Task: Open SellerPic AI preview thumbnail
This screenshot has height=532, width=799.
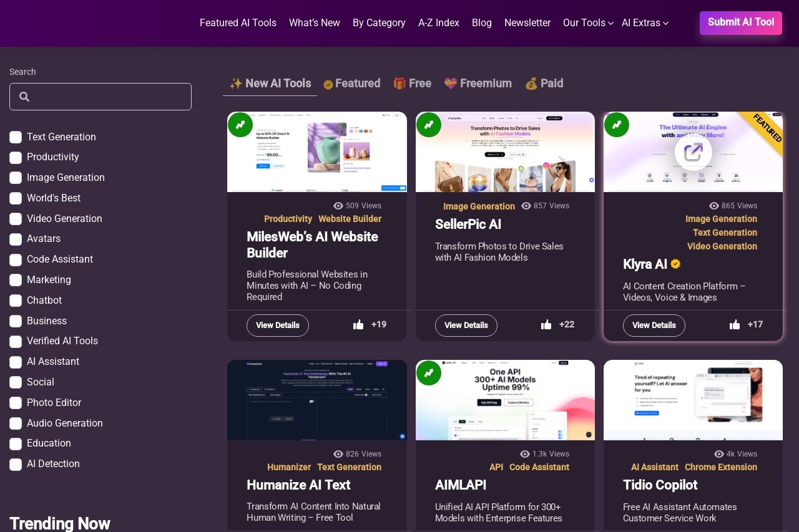Action: (x=505, y=152)
